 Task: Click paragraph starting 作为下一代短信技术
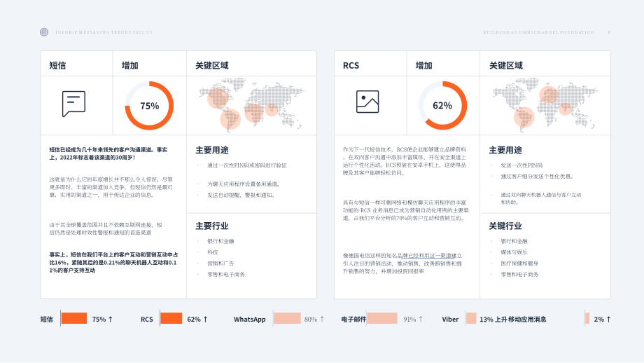(405, 161)
